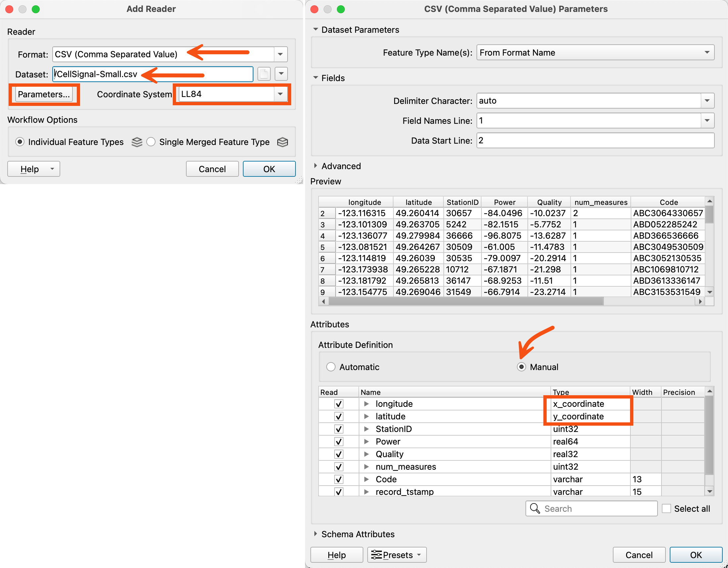Uncheck the StationID Read checkbox
728x568 pixels.
[x=339, y=429]
